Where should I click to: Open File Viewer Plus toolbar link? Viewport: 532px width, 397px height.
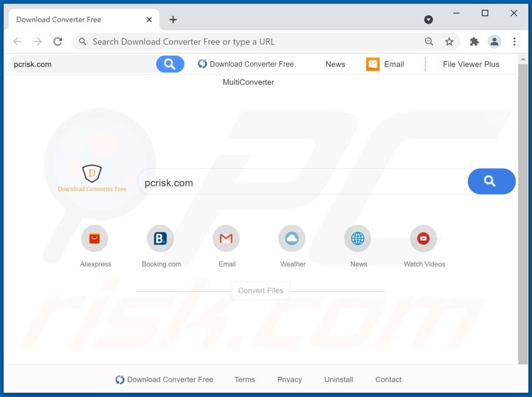(471, 64)
